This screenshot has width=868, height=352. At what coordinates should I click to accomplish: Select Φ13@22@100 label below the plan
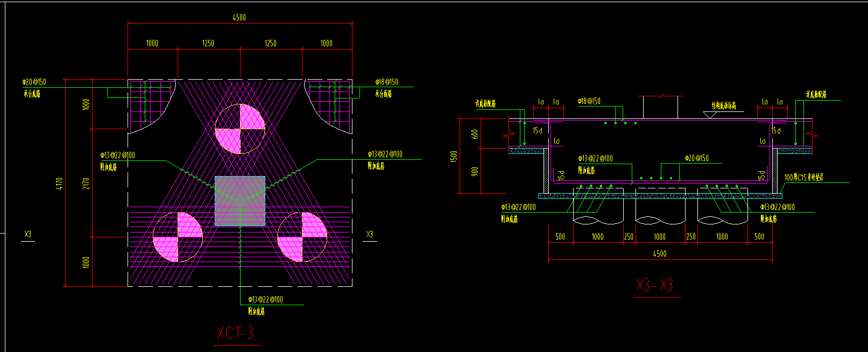pos(265,299)
